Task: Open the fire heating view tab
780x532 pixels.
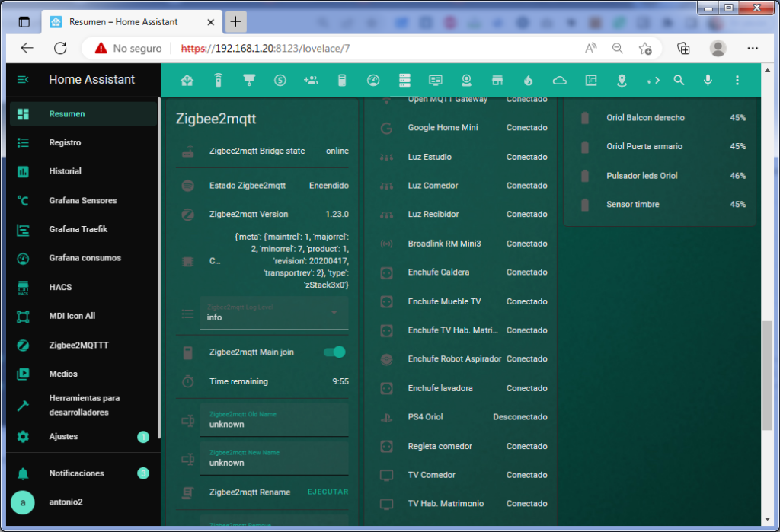Action: pos(529,80)
